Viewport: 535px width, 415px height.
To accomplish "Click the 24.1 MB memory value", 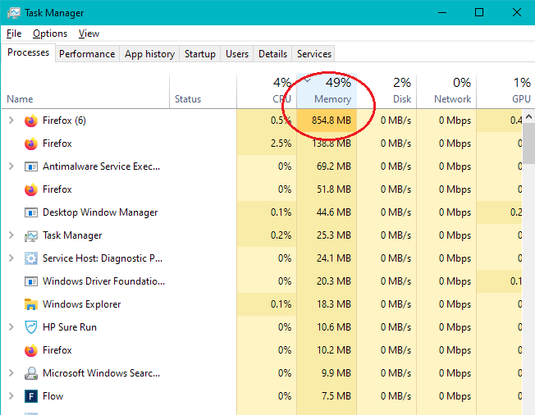I will tap(334, 258).
